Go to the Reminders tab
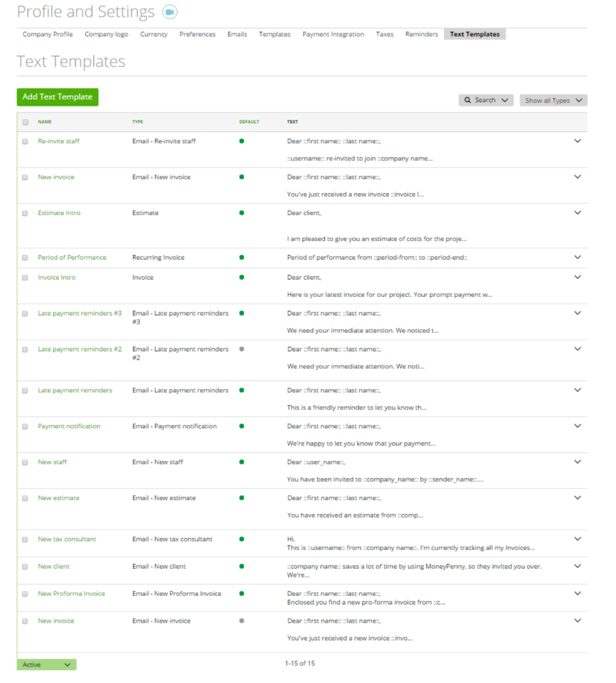The width and height of the screenshot is (616, 683). (421, 34)
